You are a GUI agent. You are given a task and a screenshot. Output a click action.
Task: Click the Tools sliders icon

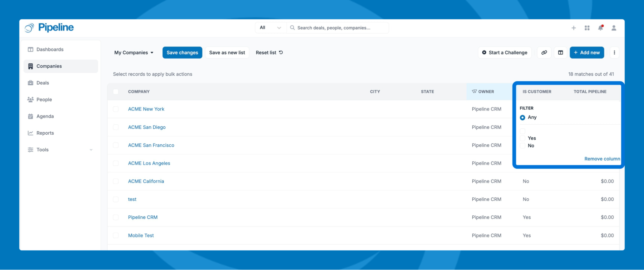[x=31, y=150]
